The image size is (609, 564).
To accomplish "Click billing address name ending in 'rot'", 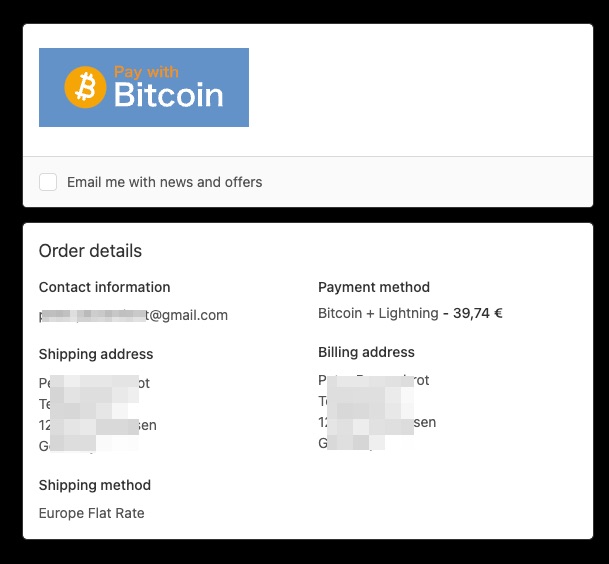I will click(x=374, y=380).
